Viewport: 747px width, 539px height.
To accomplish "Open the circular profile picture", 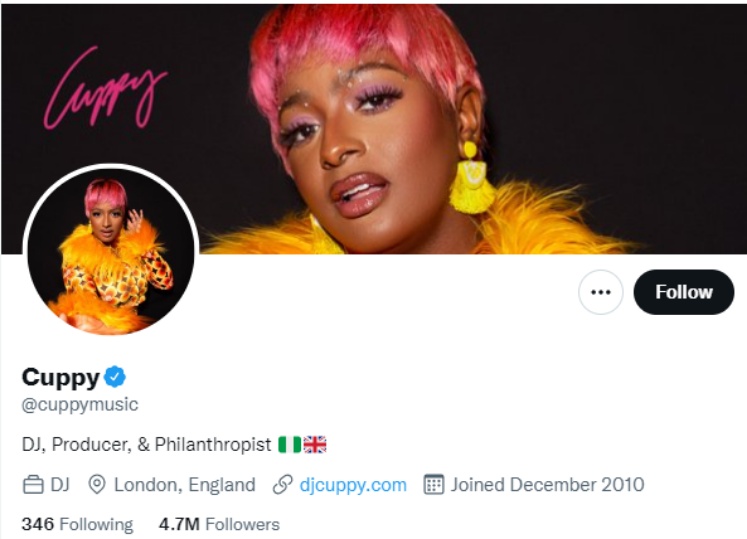I will [x=110, y=250].
